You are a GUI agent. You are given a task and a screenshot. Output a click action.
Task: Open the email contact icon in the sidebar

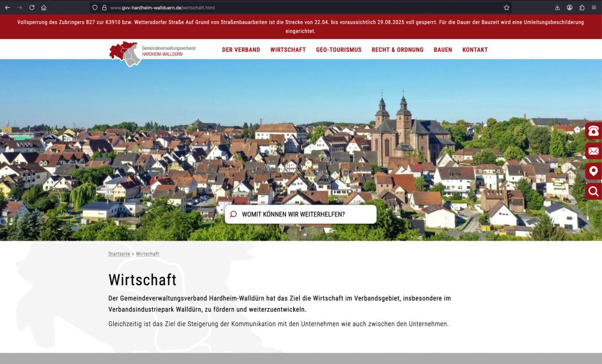tap(593, 151)
